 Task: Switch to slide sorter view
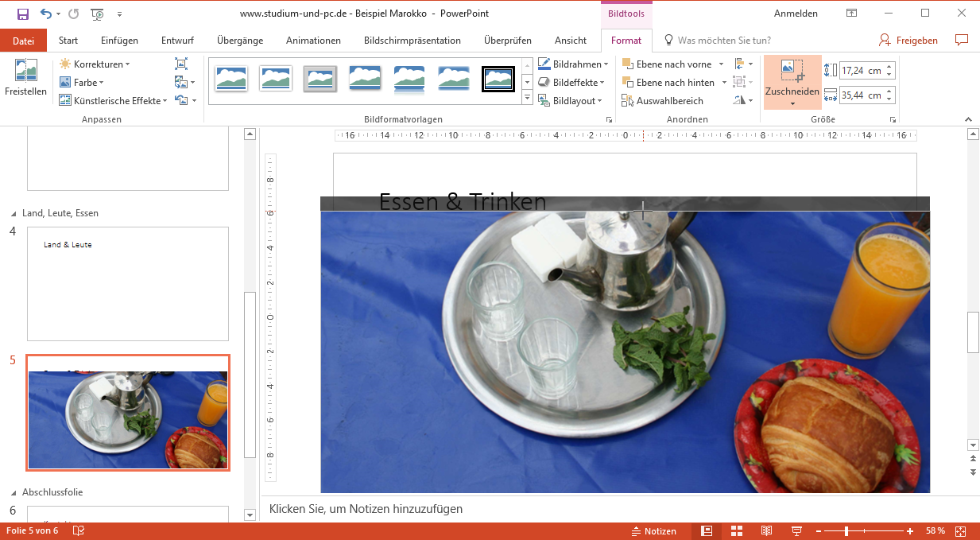tap(737, 530)
